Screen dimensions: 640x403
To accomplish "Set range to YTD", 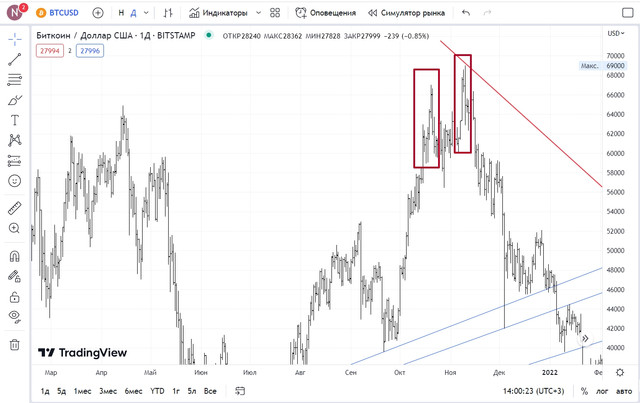I will click(157, 391).
